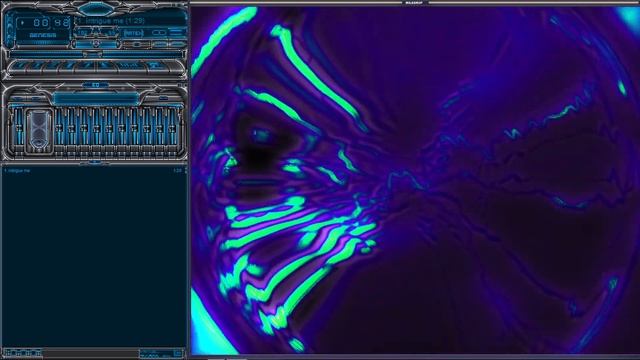640x360 pixels.
Task: Click the first (60 Hz) equalizer band slider
Action: (x=59, y=127)
